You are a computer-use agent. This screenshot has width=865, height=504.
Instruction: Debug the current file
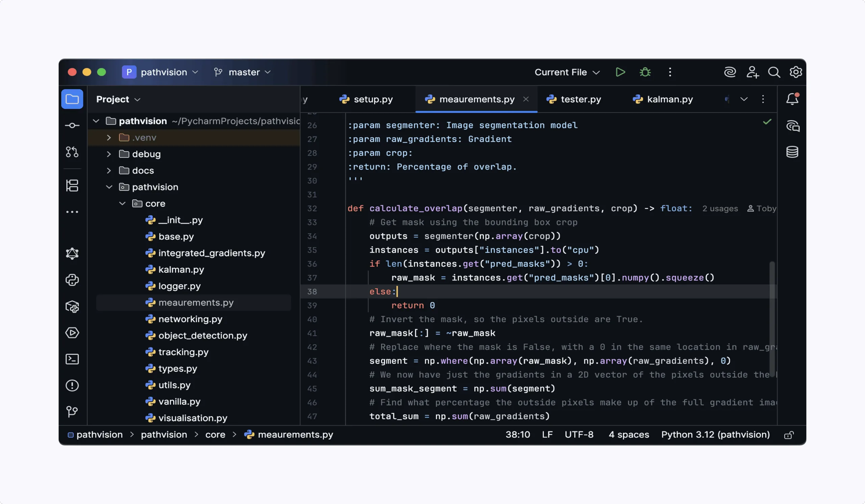[x=645, y=72]
